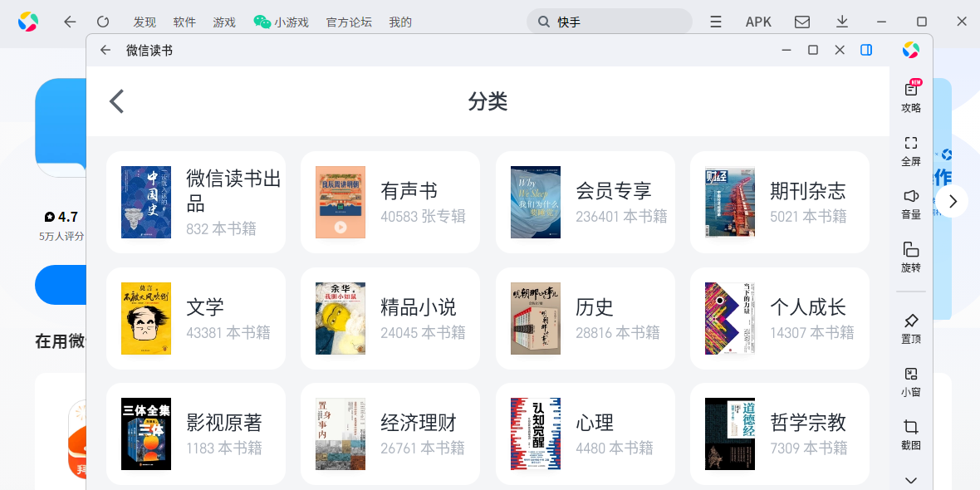Click the 旋转 rotate icon
Viewport: 980px width, 490px height.
click(911, 257)
